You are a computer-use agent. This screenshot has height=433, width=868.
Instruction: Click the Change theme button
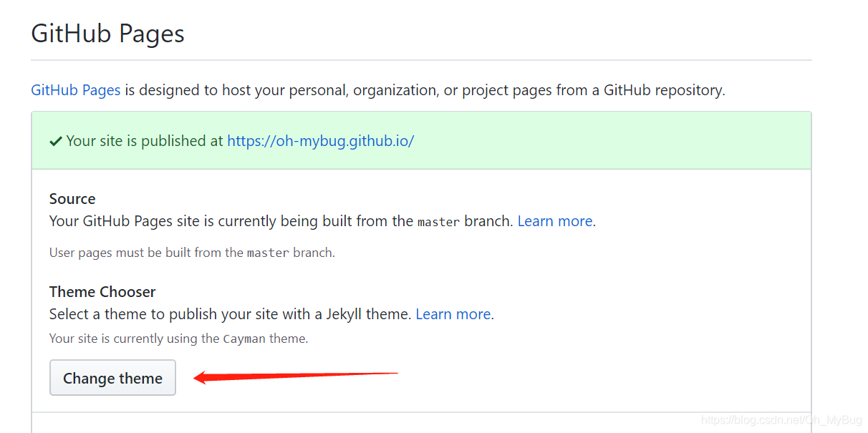pyautogui.click(x=112, y=378)
